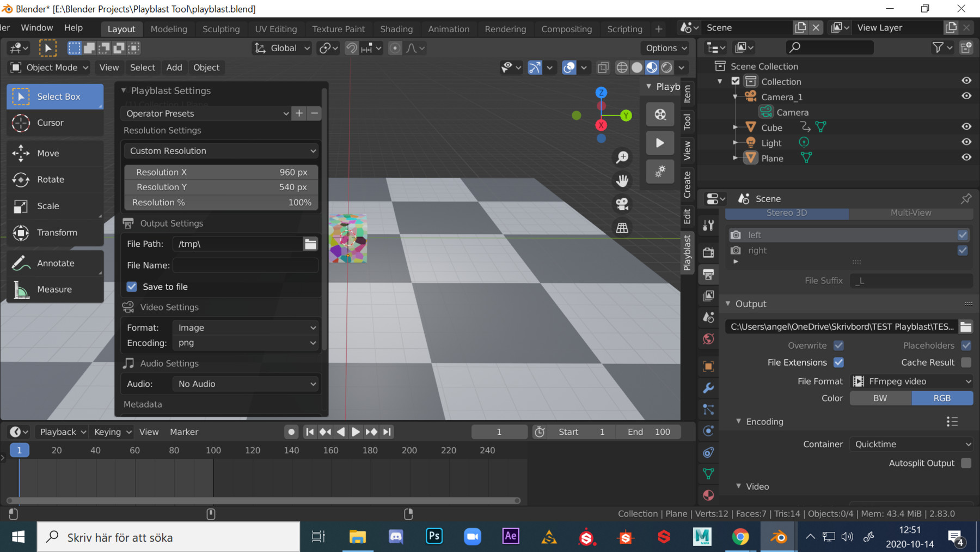
Task: Toggle the File Extensions checkbox
Action: 838,362
